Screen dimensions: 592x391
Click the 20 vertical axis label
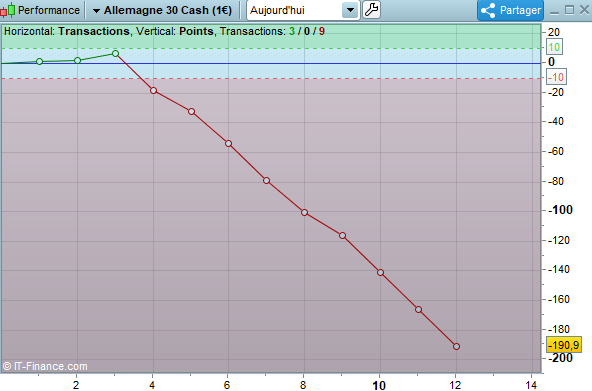click(x=554, y=32)
